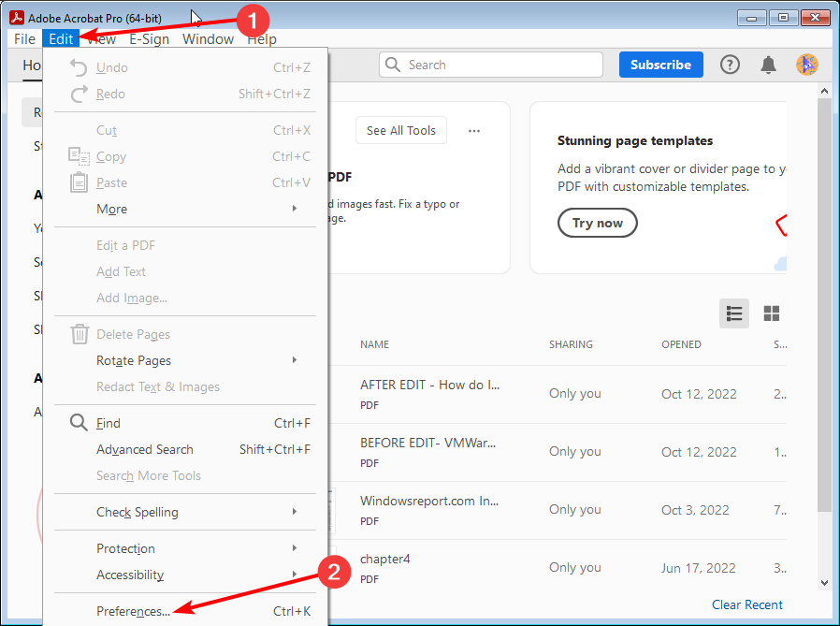This screenshot has height=626, width=840.
Task: Expand the Check Spelling submenu
Action: 185,513
